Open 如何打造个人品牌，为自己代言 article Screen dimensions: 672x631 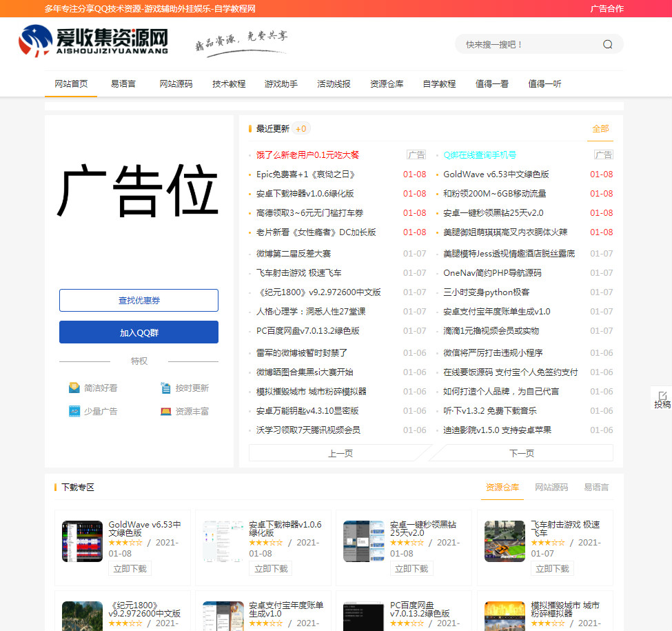tap(501, 392)
